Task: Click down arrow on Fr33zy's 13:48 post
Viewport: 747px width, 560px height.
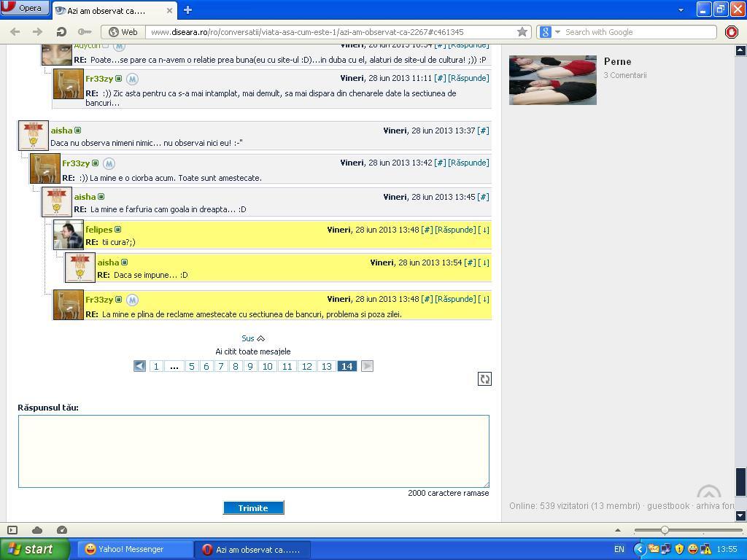Action: (x=484, y=299)
